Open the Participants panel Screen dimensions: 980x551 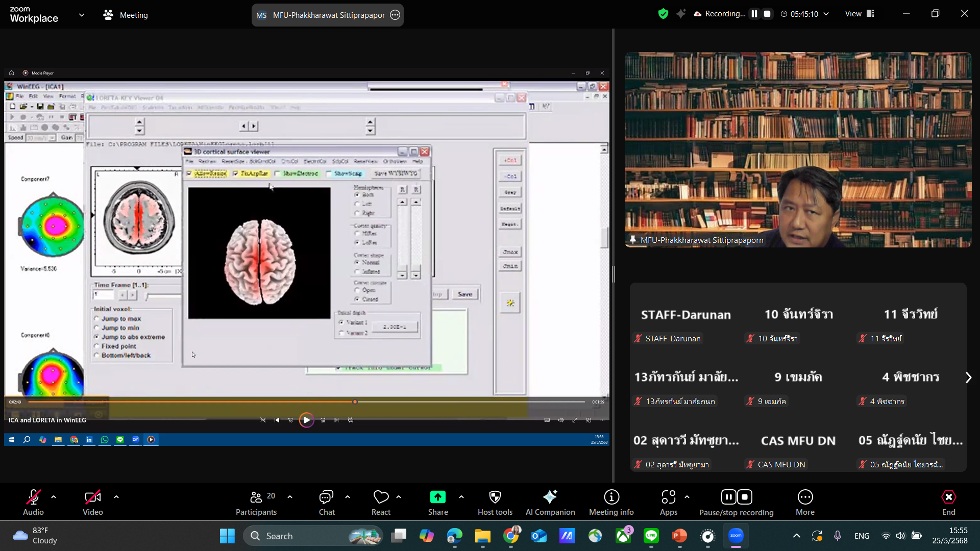tap(256, 497)
